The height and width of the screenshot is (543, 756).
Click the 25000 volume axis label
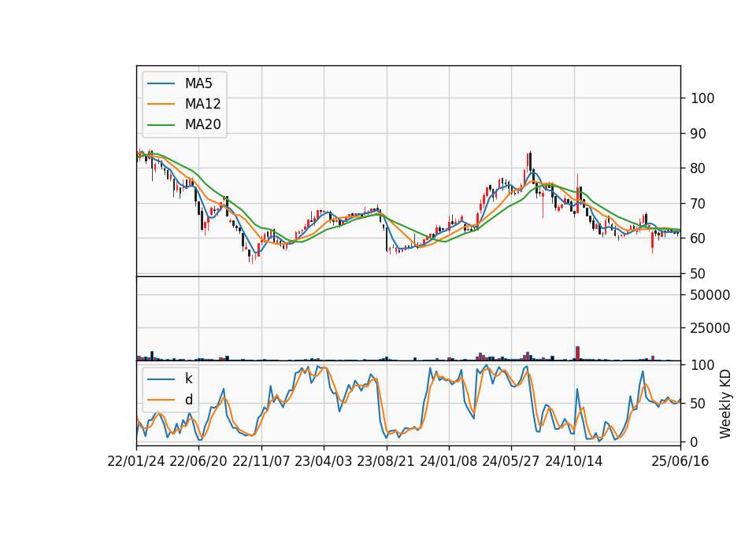[710, 328]
